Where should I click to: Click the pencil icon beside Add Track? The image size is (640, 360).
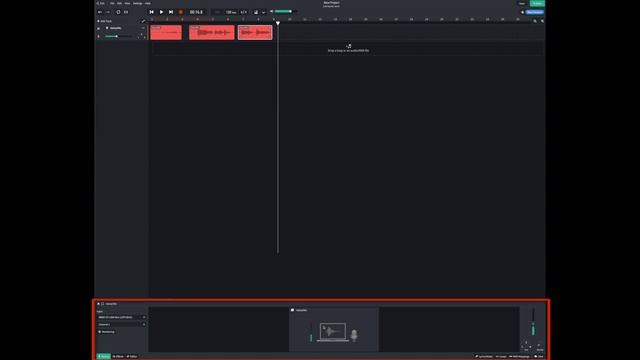pyautogui.click(x=143, y=21)
